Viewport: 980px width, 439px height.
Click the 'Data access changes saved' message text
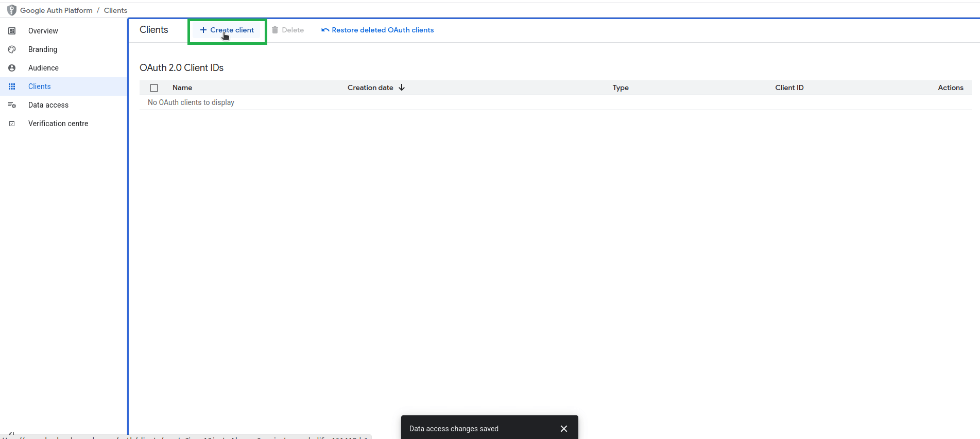(454, 429)
